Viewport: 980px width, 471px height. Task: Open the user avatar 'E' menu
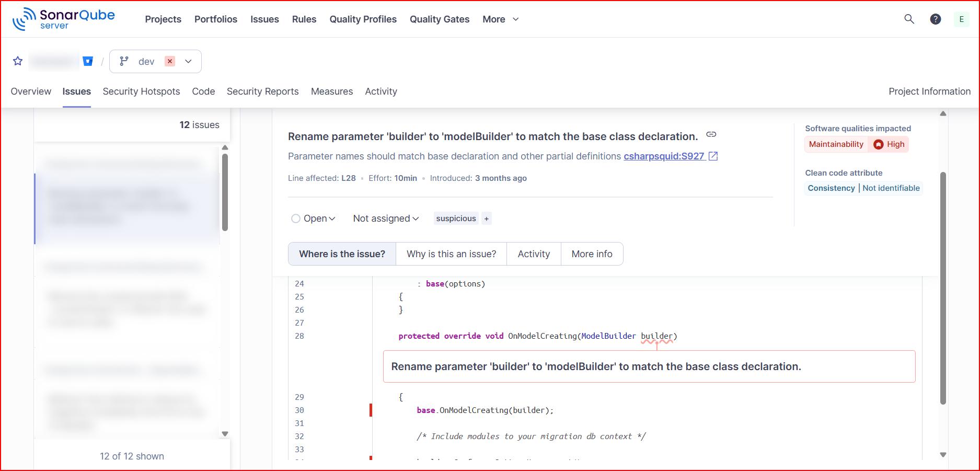click(x=961, y=19)
